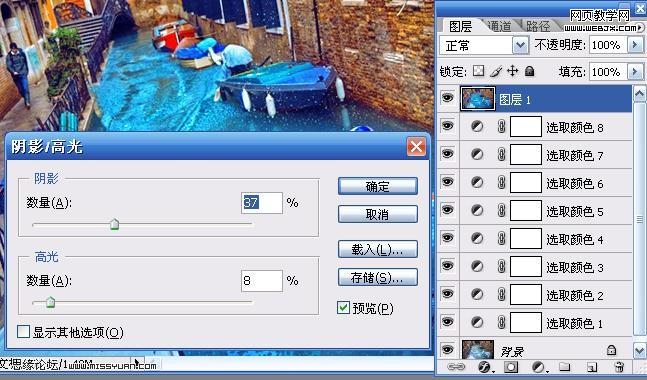Hide the 选取颜色 5 layer

coord(448,210)
